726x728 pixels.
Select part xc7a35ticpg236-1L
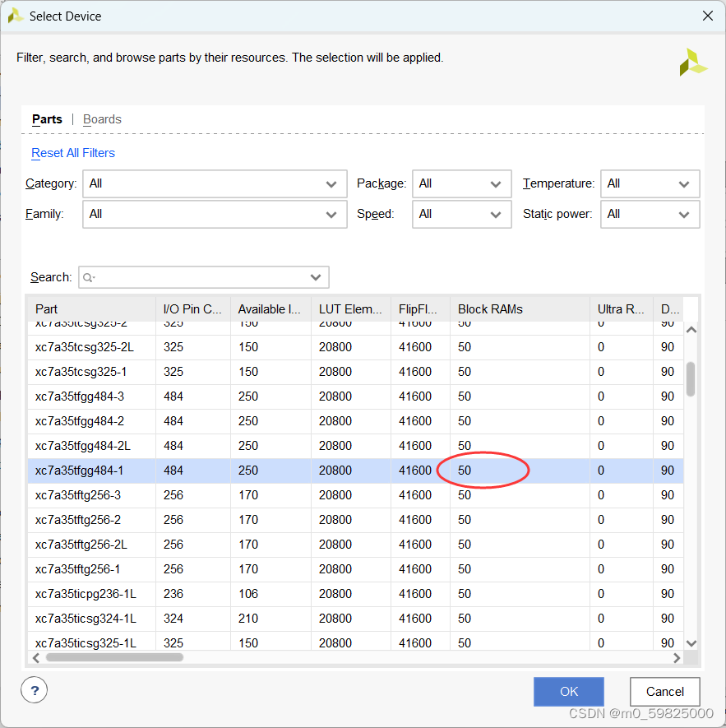point(355,594)
